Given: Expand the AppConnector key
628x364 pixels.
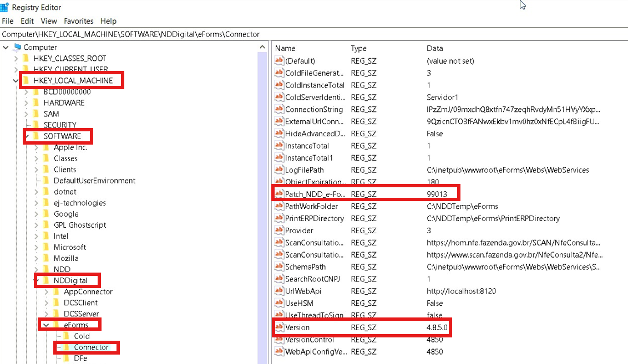Looking at the screenshot, I should click(x=47, y=292).
